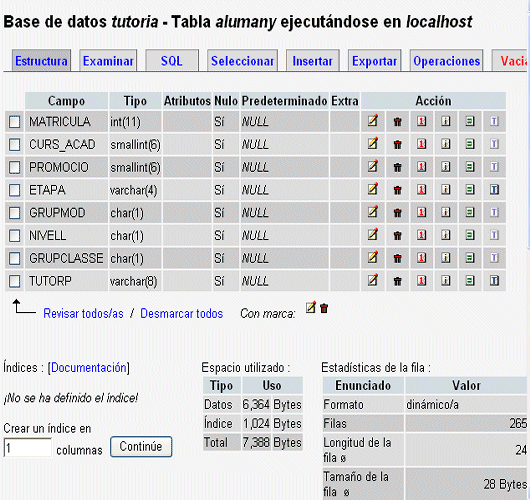530x500 pixels.
Task: Add a unique index on TUTORP
Action: click(x=470, y=281)
